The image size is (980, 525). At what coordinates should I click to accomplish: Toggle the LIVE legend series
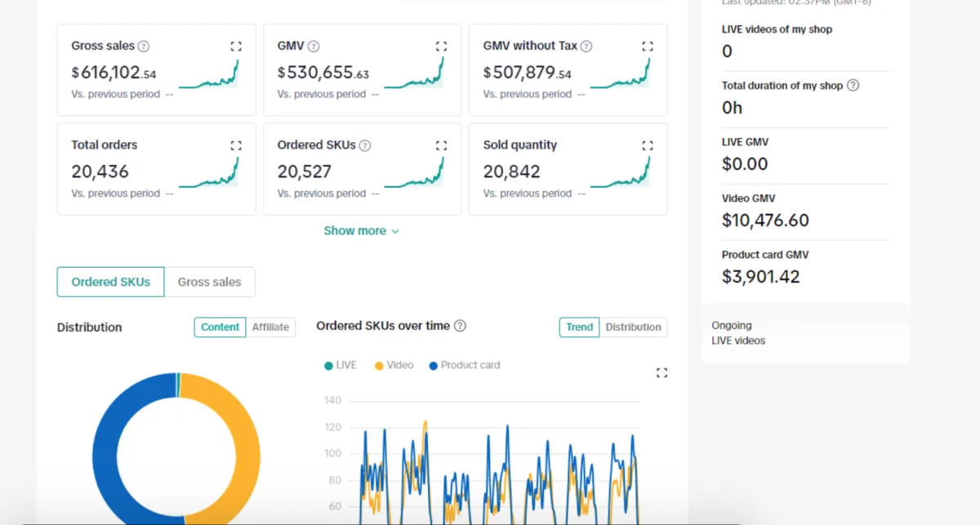click(x=341, y=365)
